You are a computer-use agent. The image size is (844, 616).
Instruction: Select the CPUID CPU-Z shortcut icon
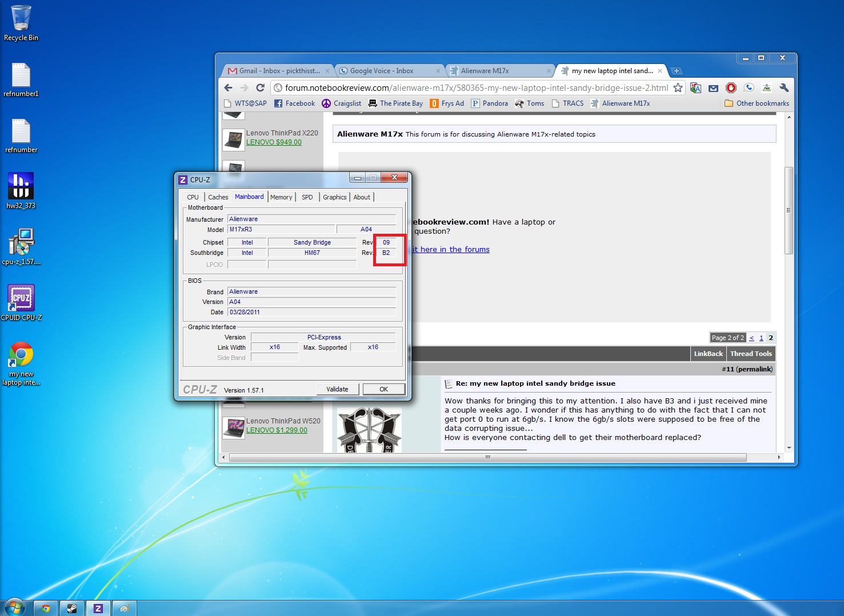[x=21, y=303]
